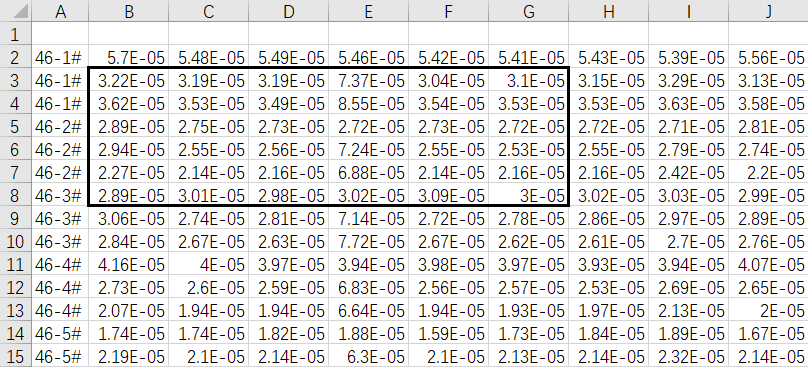Select cell E2 with 5.46E-05

click(x=368, y=58)
